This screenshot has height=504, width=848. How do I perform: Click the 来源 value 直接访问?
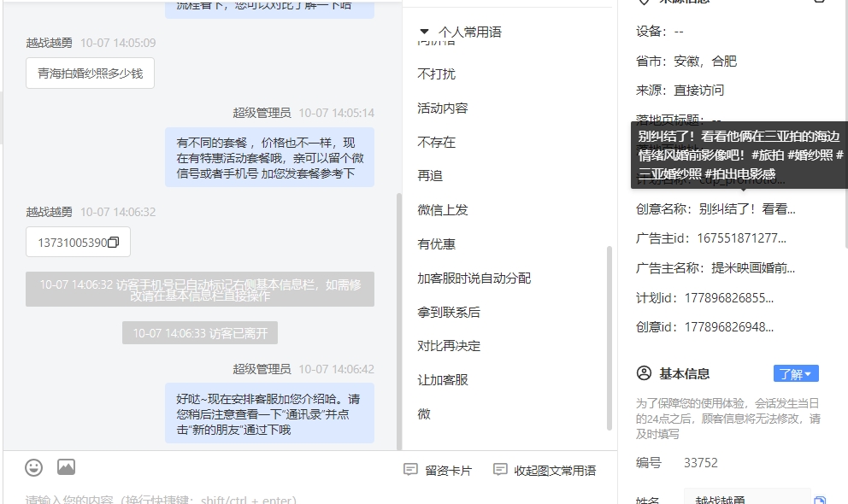click(x=698, y=91)
